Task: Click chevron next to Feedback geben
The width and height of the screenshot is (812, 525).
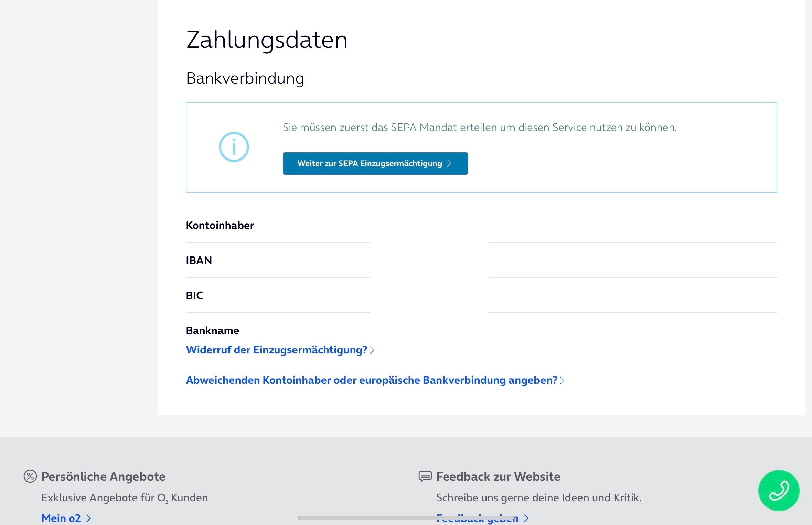Action: coord(526,518)
